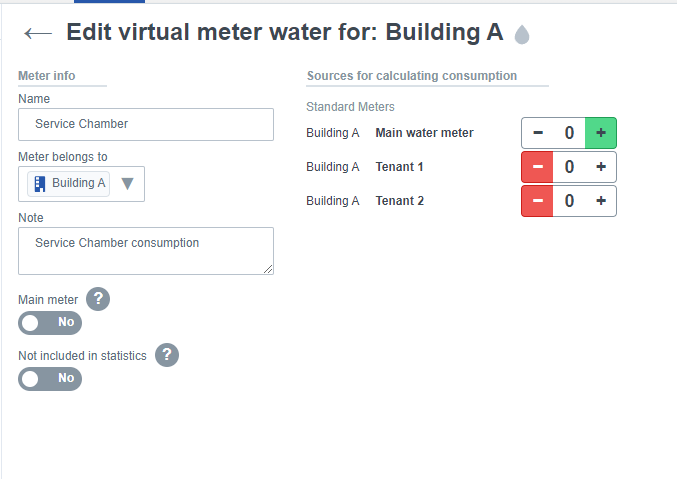The height and width of the screenshot is (479, 677).
Task: Click into the Note text area
Action: (146, 250)
